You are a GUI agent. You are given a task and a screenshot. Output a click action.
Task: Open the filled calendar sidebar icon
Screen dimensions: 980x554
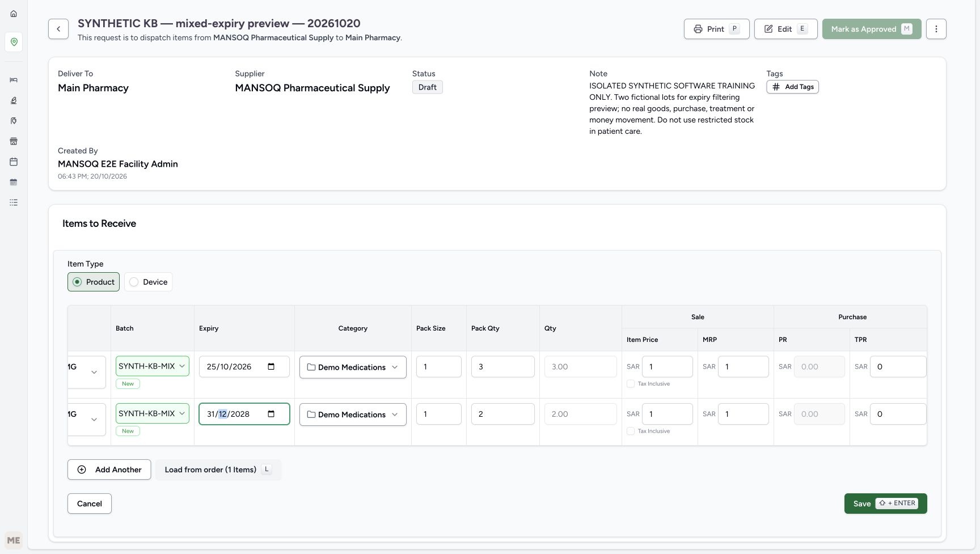[x=14, y=182]
